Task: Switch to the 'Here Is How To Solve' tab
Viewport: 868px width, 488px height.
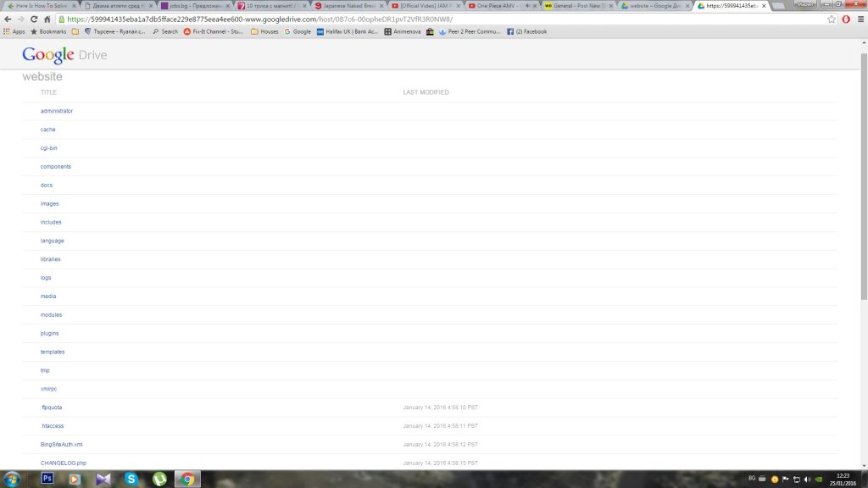Action: tap(42, 6)
